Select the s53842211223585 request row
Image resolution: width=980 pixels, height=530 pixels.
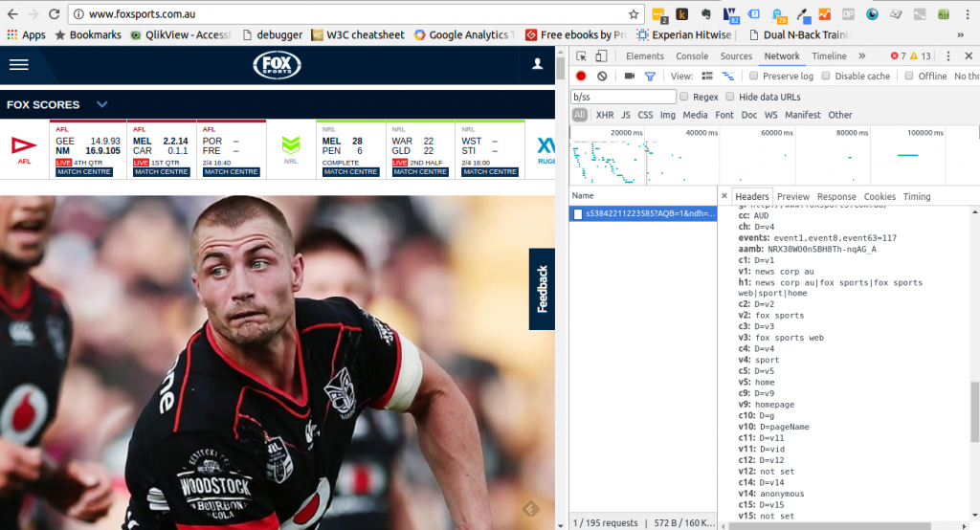(x=643, y=213)
